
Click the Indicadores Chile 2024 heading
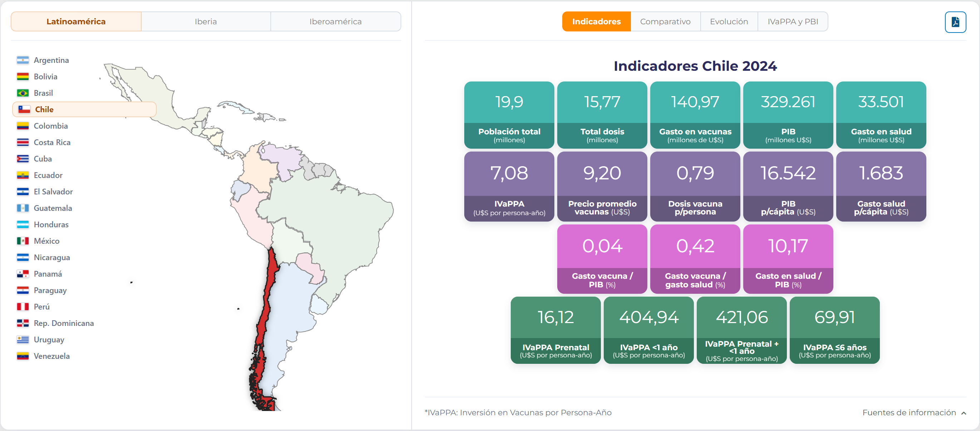(695, 66)
